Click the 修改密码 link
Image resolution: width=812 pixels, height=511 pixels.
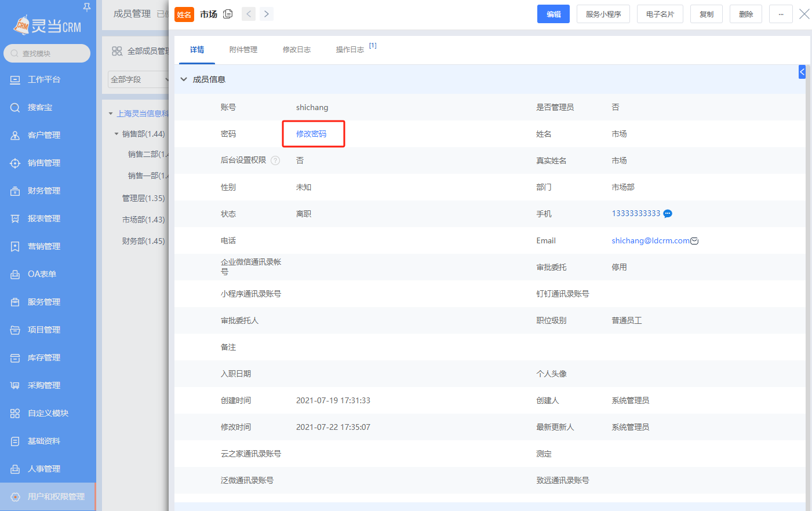coord(311,134)
